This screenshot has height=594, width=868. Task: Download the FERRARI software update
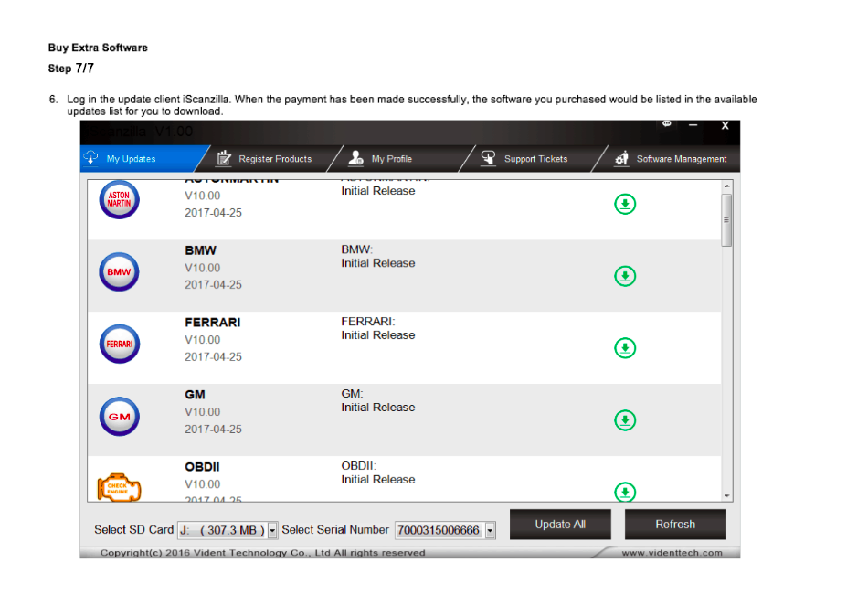click(x=625, y=348)
